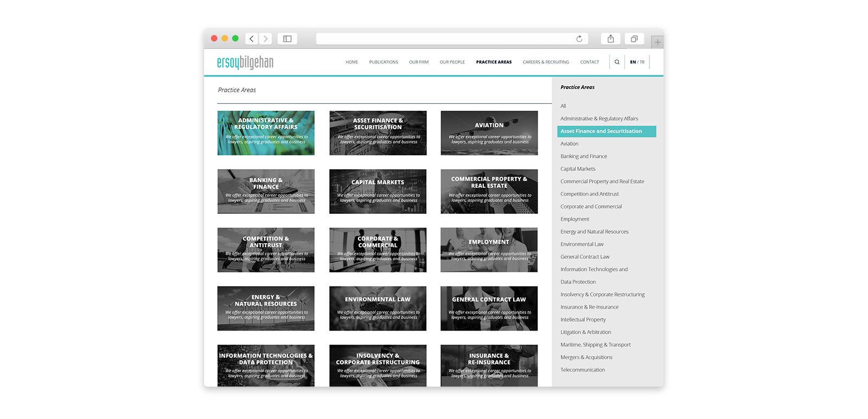The height and width of the screenshot is (419, 868).
Task: Open the Information Technologies & Data Protection card
Action: click(x=266, y=366)
